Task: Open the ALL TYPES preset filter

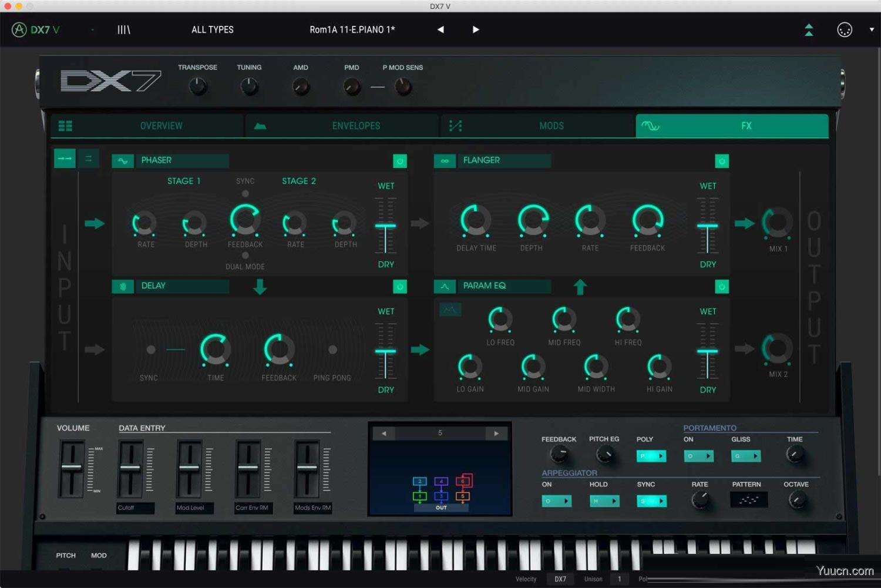Action: (x=213, y=29)
